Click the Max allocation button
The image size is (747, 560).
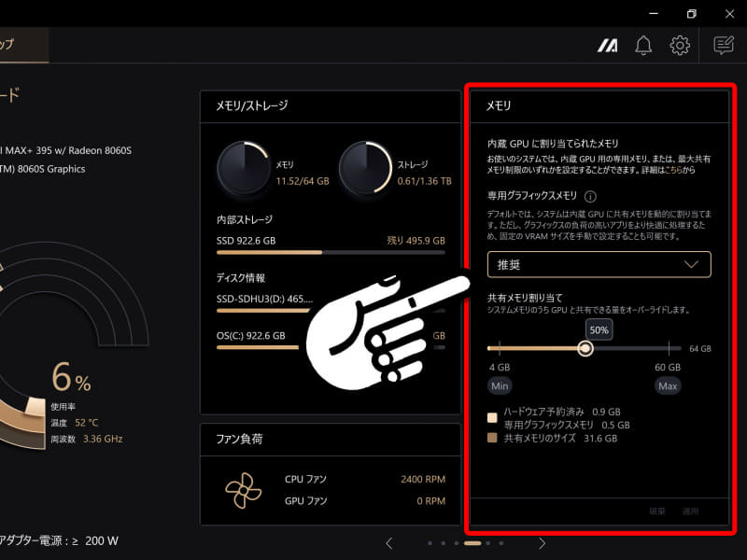[x=669, y=385]
